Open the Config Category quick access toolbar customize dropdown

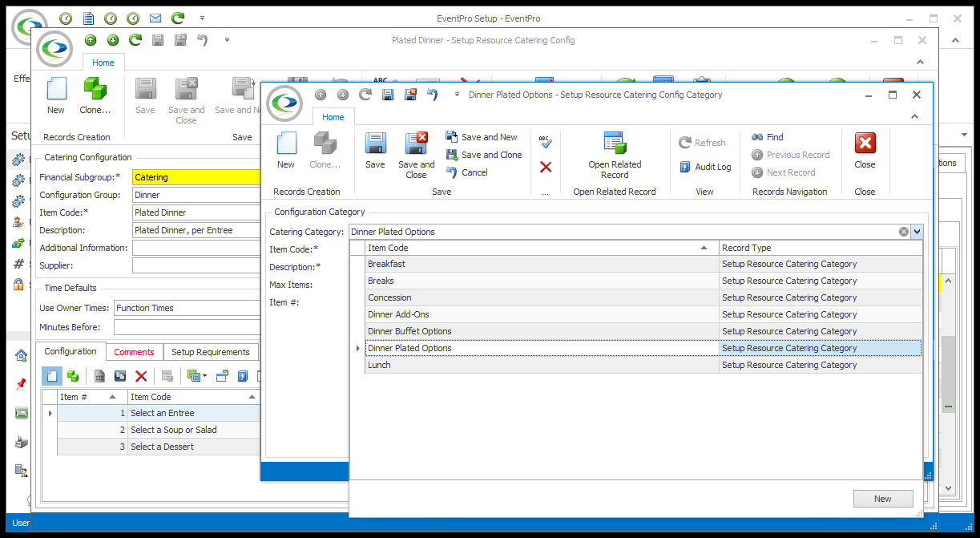458,95
